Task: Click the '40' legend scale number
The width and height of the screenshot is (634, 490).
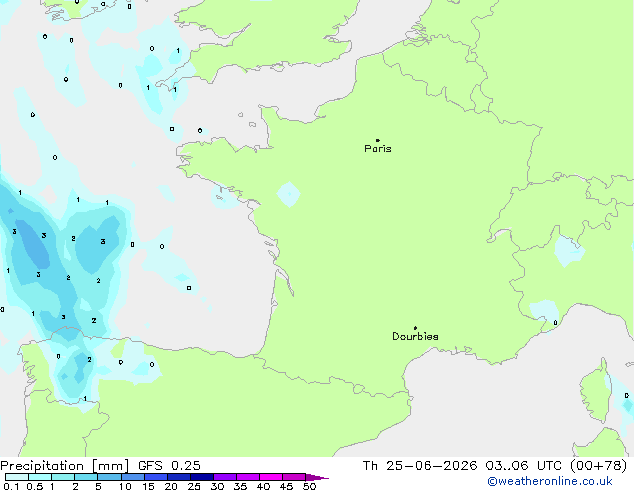Action: (x=263, y=486)
